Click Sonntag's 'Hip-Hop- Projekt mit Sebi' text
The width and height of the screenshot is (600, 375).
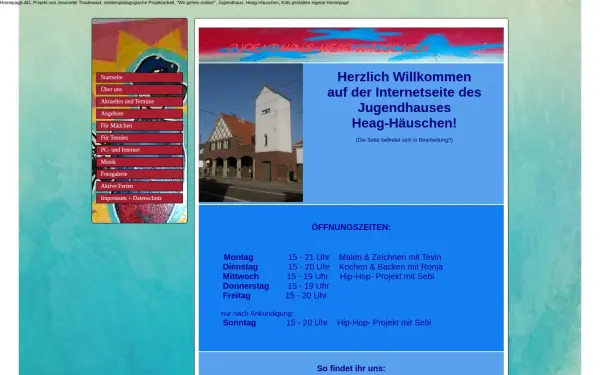384,323
